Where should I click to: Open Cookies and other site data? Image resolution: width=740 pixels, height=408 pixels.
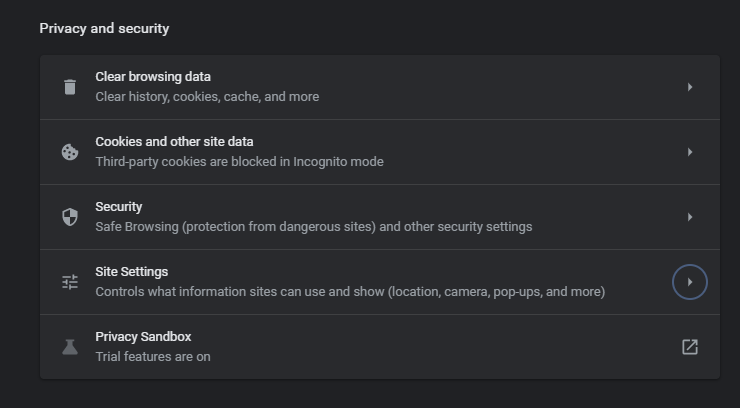pos(174,142)
